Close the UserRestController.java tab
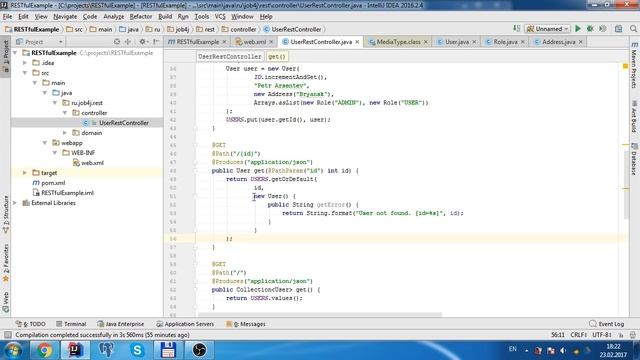The width and height of the screenshot is (640, 360). click(x=357, y=42)
